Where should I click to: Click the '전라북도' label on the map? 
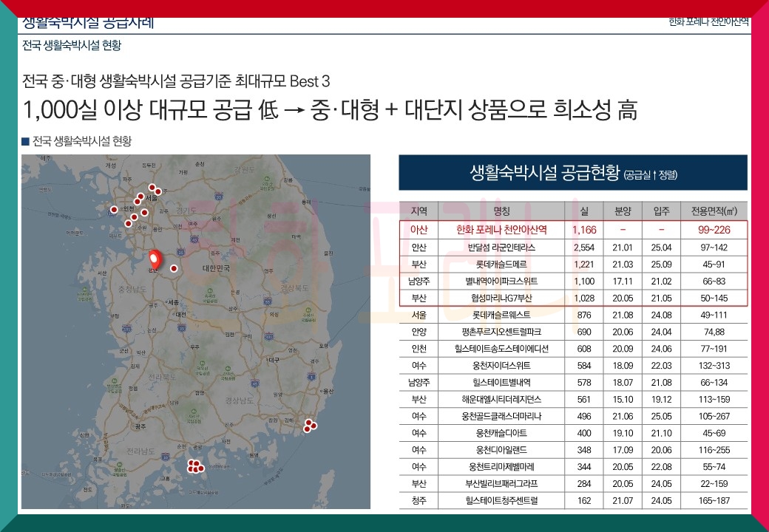(163, 377)
